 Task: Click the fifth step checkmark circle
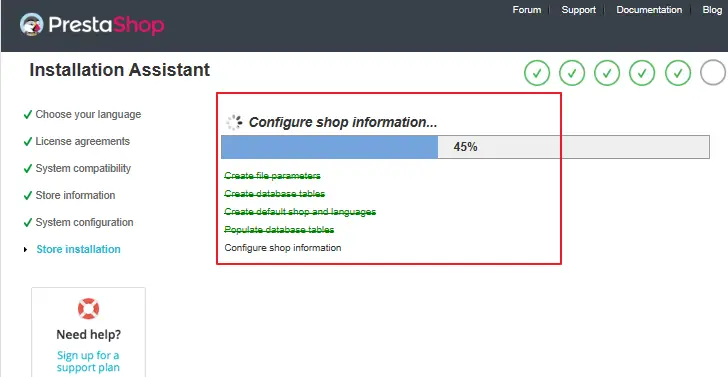[678, 73]
